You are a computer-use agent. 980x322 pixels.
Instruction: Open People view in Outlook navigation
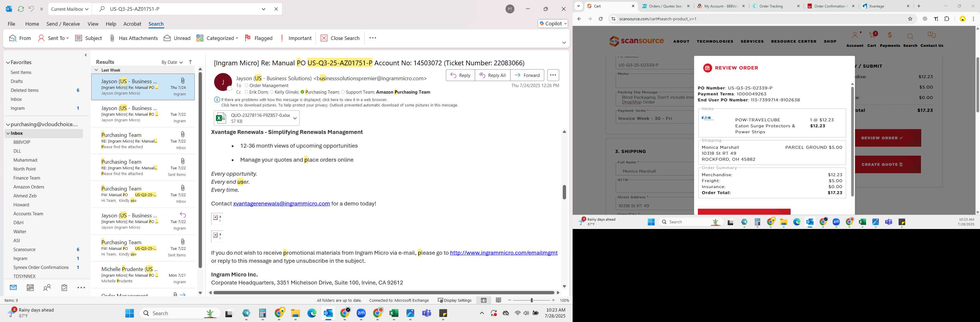(x=47, y=287)
